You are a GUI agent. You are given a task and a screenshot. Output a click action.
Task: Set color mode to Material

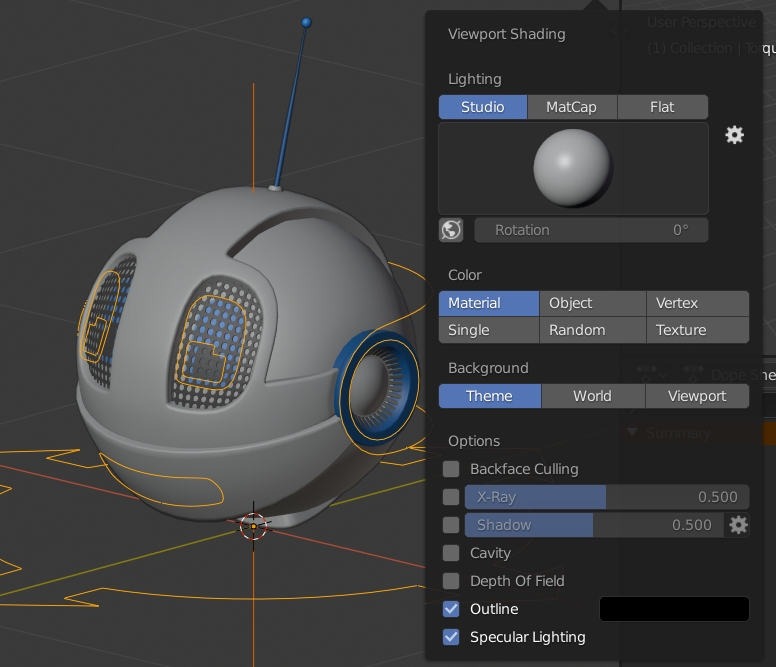(x=488, y=303)
